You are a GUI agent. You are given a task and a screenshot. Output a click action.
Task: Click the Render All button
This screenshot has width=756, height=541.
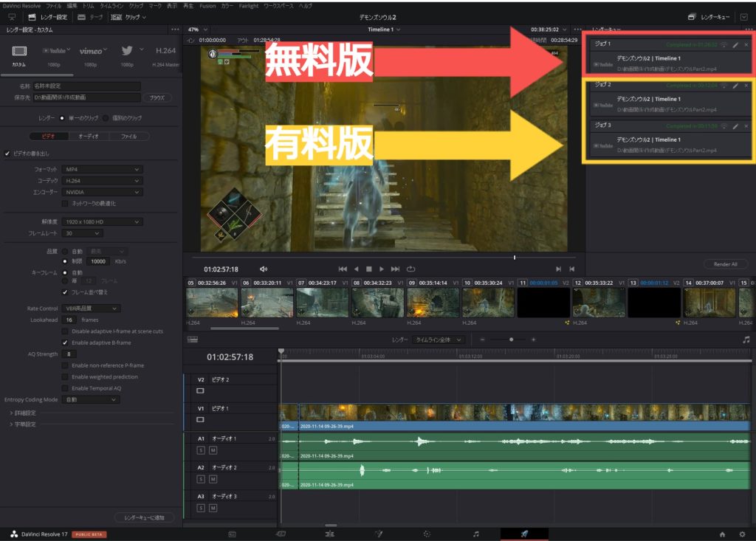(725, 264)
